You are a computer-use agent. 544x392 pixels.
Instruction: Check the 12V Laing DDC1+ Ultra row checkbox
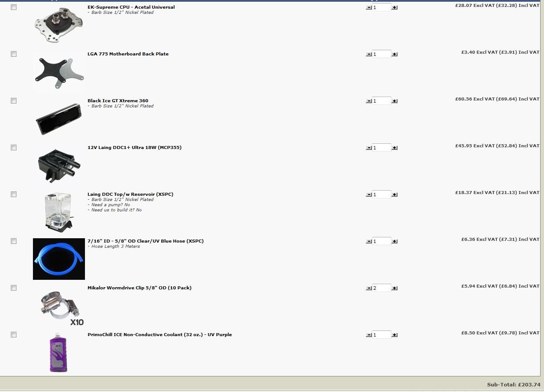[x=13, y=148]
